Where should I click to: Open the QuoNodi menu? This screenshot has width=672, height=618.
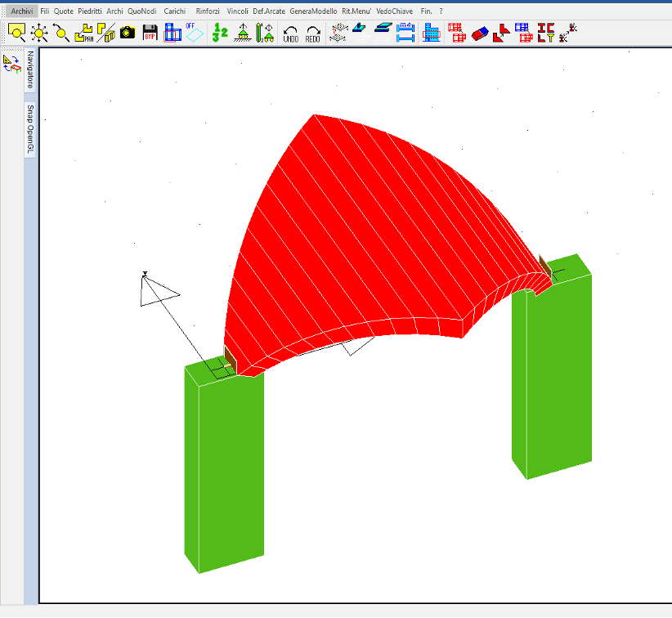tap(142, 11)
